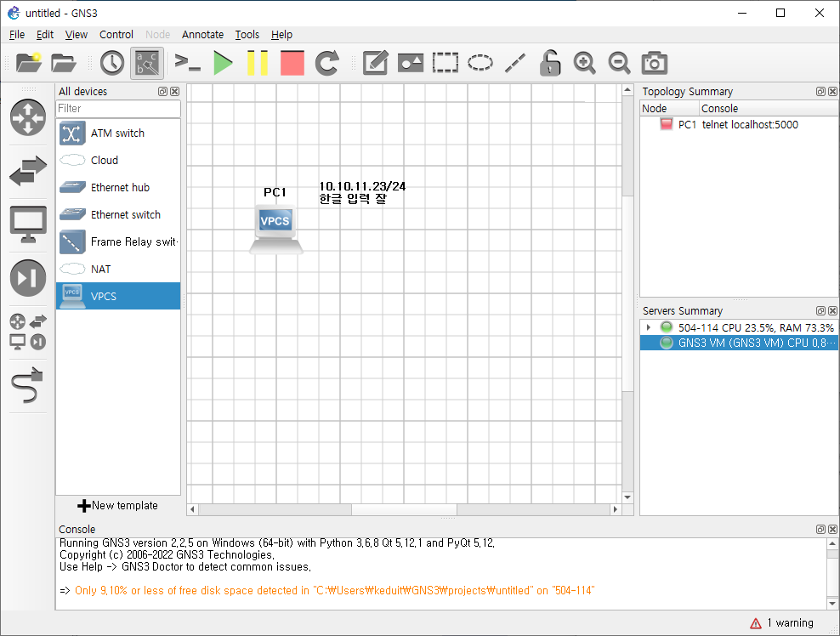Stop all nodes with red square icon
Viewport: 840px width, 636px height.
tap(292, 63)
